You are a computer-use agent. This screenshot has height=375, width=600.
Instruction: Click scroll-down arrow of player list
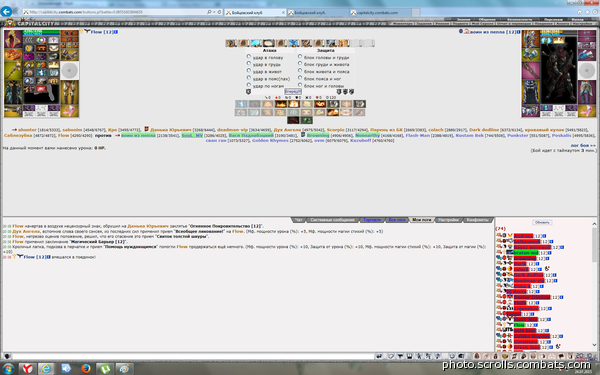594,345
